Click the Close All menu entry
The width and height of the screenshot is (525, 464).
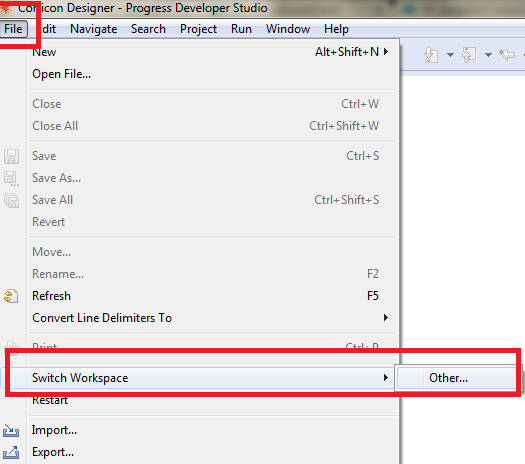click(213, 126)
